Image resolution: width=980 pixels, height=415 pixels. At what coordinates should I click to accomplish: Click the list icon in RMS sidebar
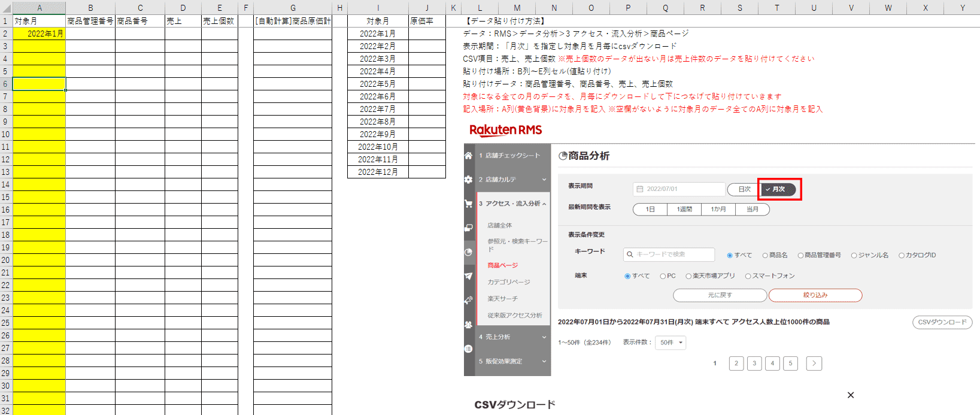click(468, 349)
